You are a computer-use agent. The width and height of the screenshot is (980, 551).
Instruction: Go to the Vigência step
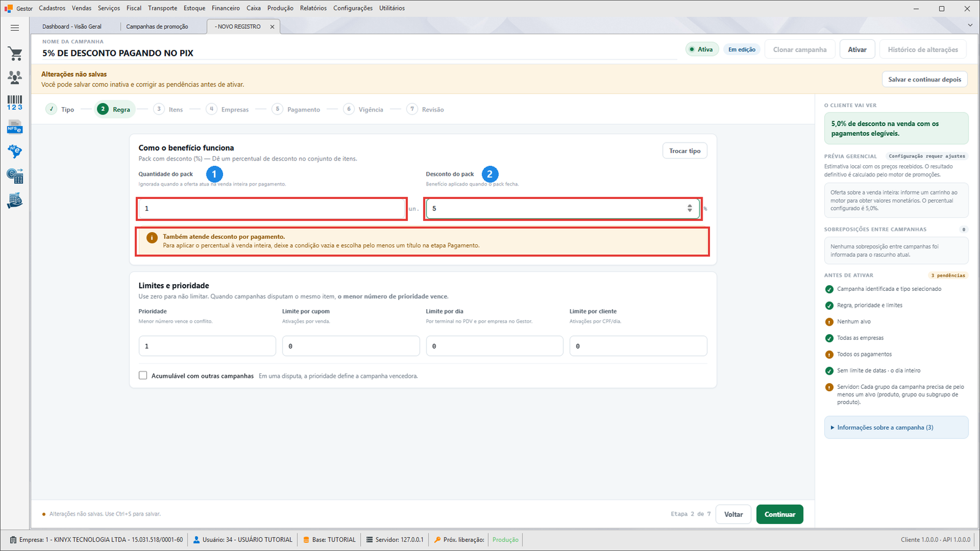pos(364,109)
